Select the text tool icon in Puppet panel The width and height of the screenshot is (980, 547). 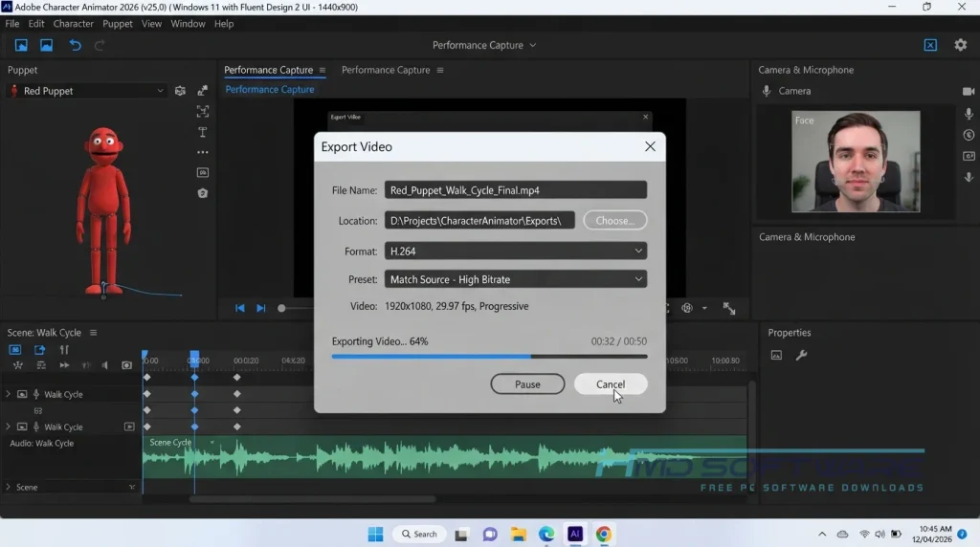203,132
